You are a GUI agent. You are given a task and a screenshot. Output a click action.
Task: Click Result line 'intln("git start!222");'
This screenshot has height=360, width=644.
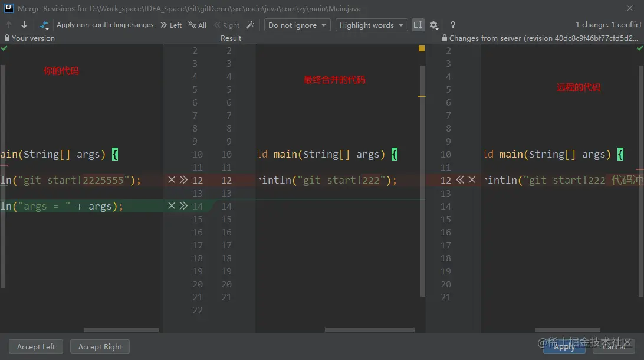click(327, 180)
